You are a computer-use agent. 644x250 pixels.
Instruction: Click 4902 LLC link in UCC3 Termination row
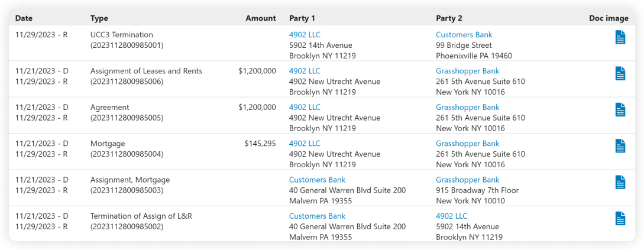click(x=305, y=35)
